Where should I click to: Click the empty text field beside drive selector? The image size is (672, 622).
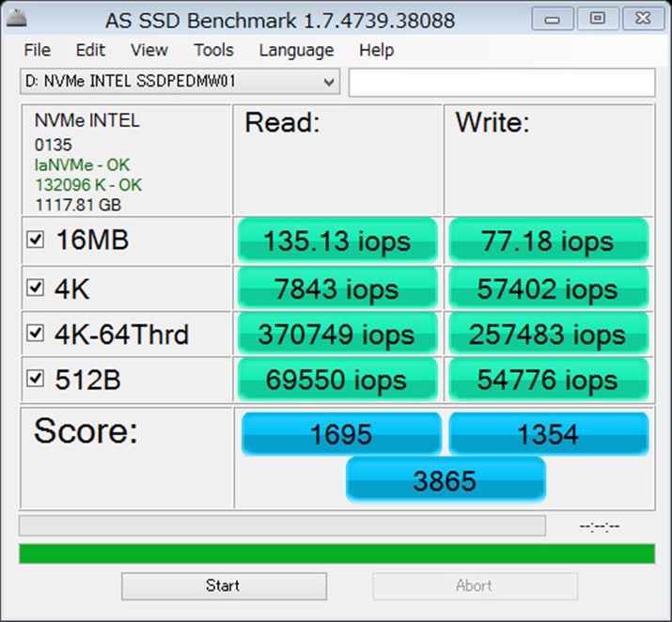point(501,83)
